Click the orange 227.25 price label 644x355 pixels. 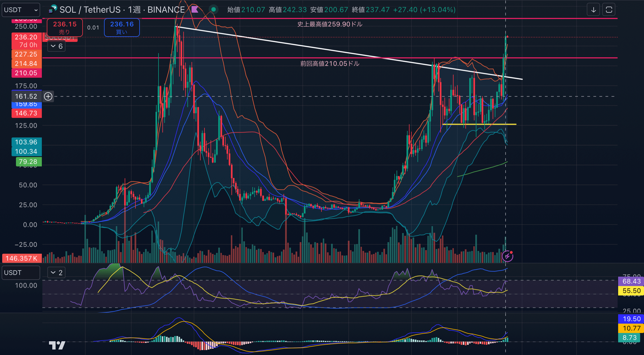[x=26, y=54]
